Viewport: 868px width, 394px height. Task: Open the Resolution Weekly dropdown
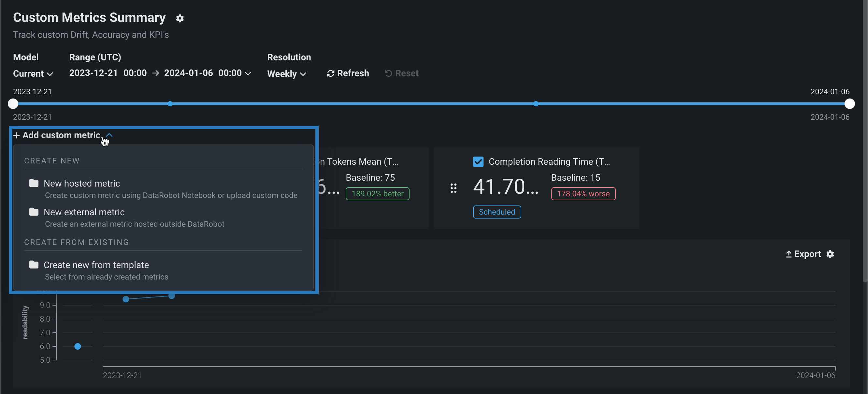coord(286,74)
